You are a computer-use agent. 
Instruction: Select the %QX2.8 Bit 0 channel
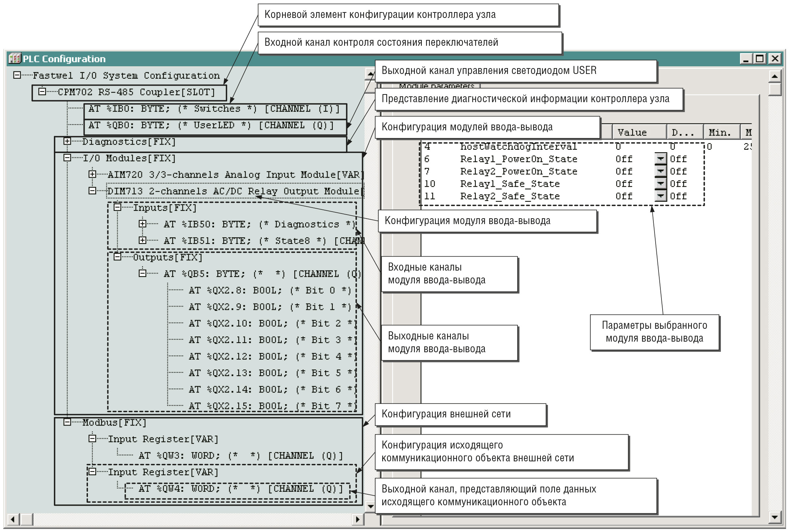click(270, 290)
